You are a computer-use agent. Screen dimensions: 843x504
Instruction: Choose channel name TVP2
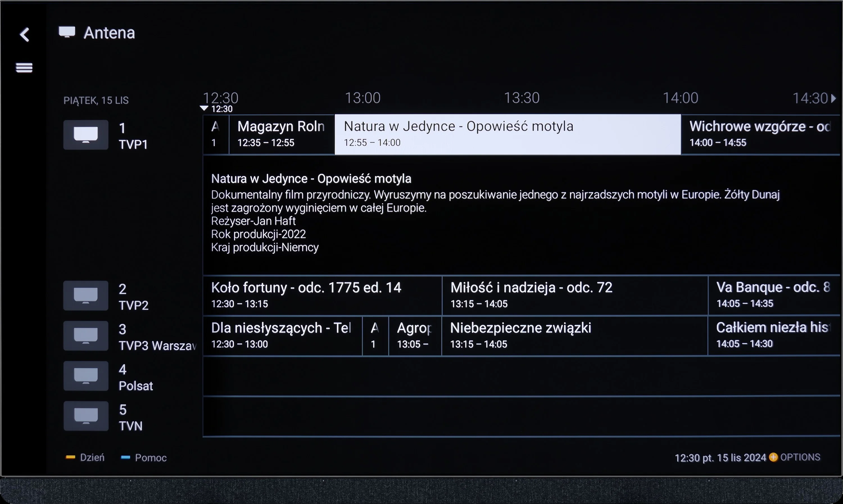(x=133, y=305)
